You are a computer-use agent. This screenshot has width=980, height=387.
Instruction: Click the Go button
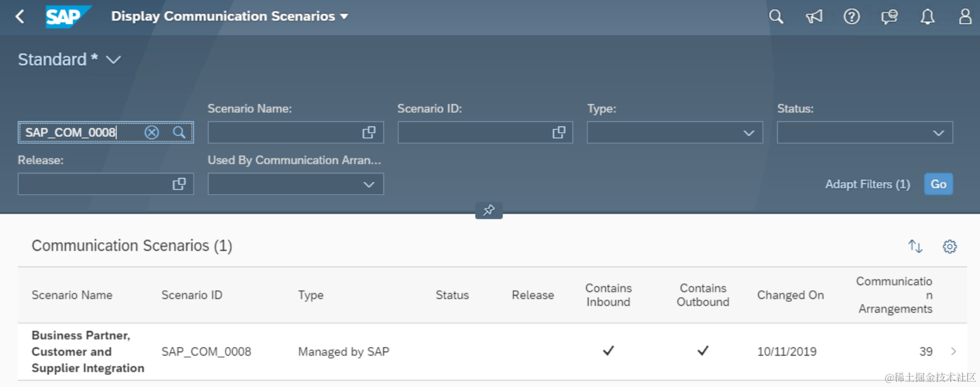point(938,184)
